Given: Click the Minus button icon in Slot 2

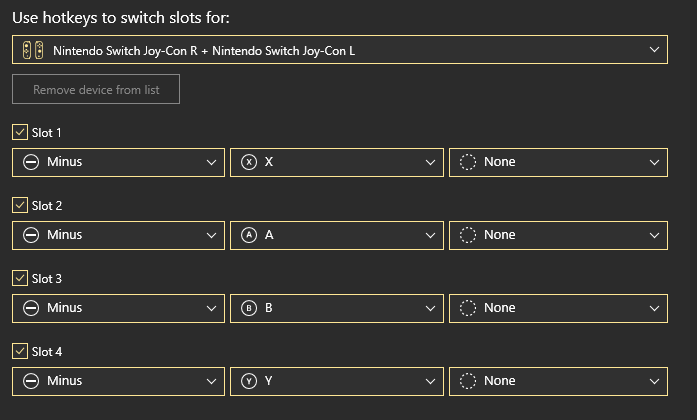Looking at the screenshot, I should coord(31,235).
